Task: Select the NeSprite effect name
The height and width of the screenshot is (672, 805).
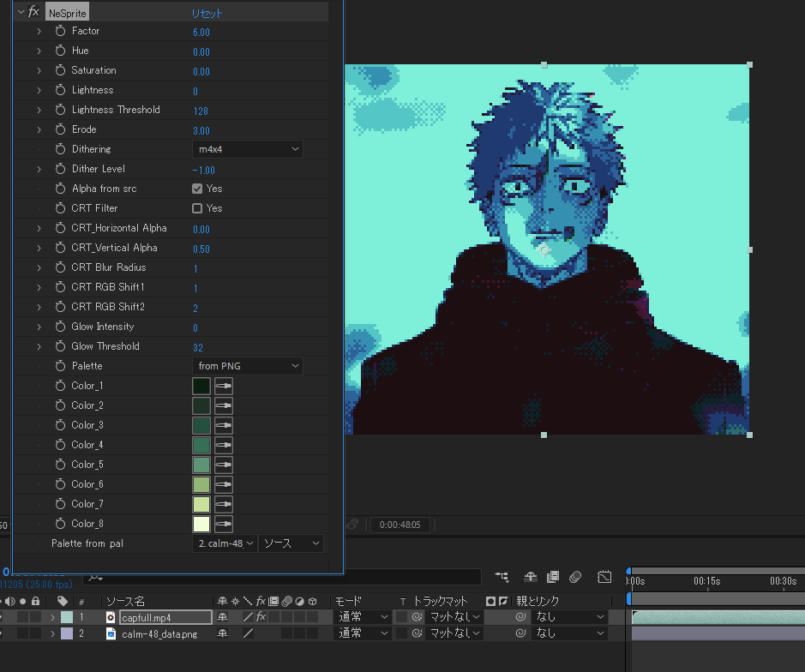Action: pyautogui.click(x=67, y=14)
